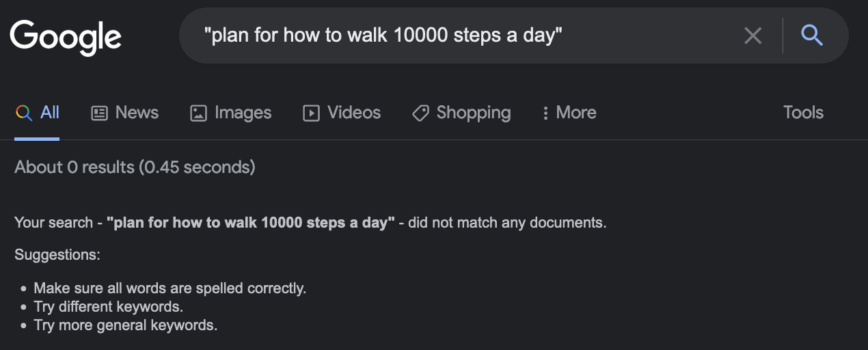Click the newspaper icon beside News

click(x=99, y=113)
